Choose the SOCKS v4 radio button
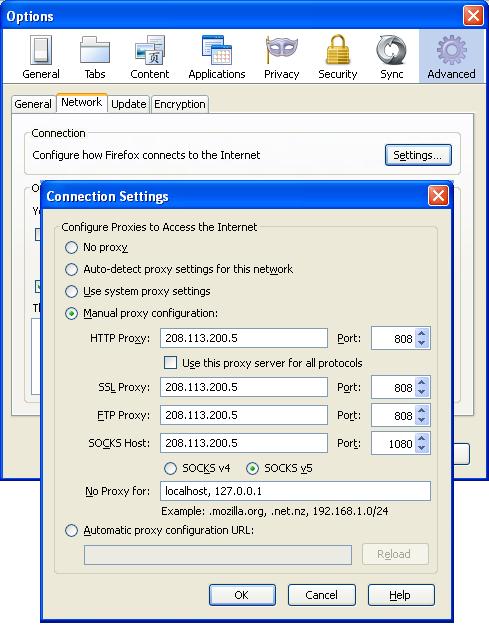This screenshot has width=489, height=626. coord(170,468)
